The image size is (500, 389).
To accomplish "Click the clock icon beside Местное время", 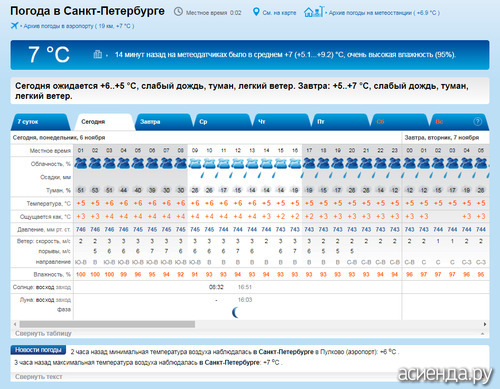I will (178, 12).
